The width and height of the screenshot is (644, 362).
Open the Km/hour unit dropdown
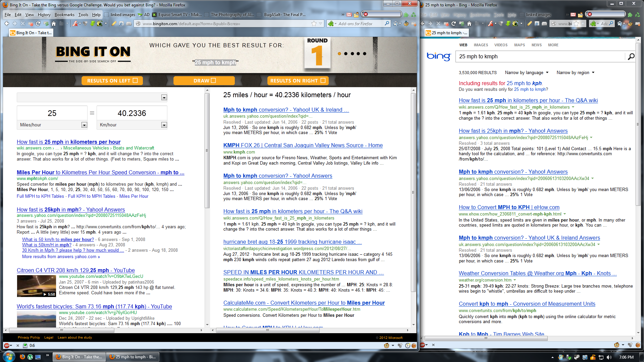(164, 125)
